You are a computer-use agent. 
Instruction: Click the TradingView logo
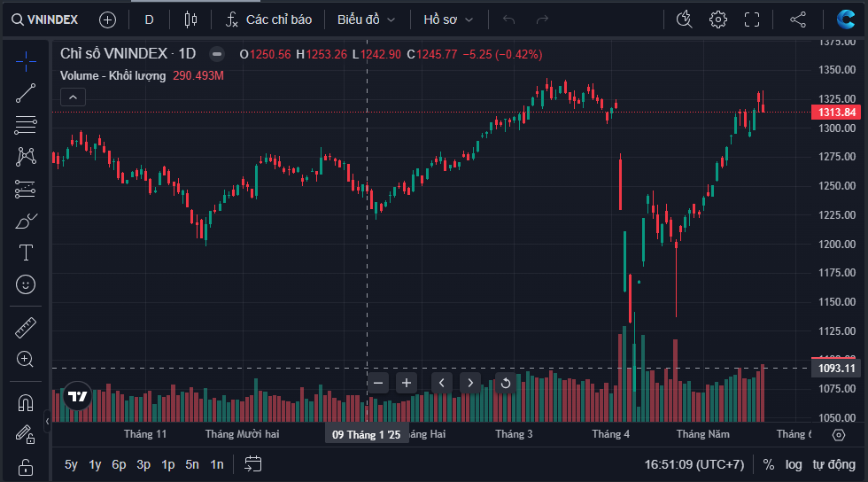(78, 396)
